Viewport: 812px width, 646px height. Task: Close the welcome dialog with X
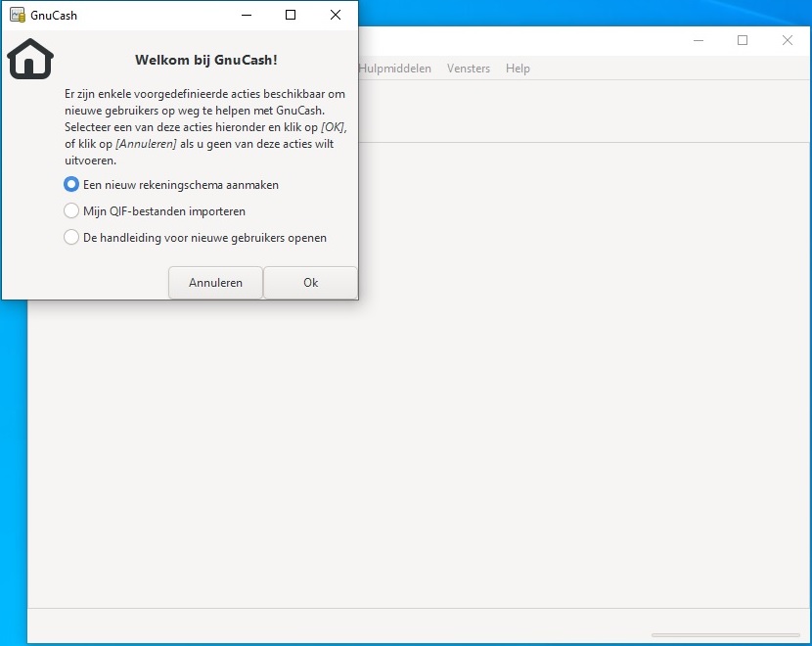tap(336, 15)
